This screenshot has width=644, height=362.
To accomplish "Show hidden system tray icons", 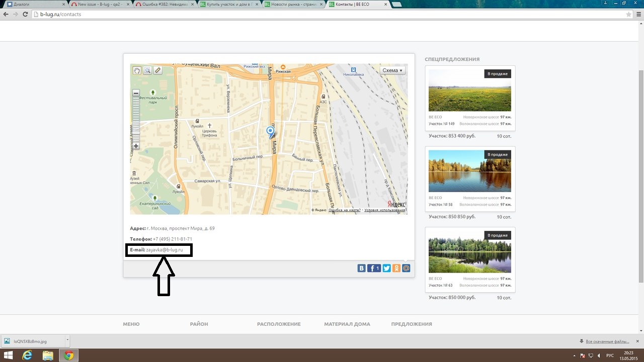I will click(x=575, y=355).
